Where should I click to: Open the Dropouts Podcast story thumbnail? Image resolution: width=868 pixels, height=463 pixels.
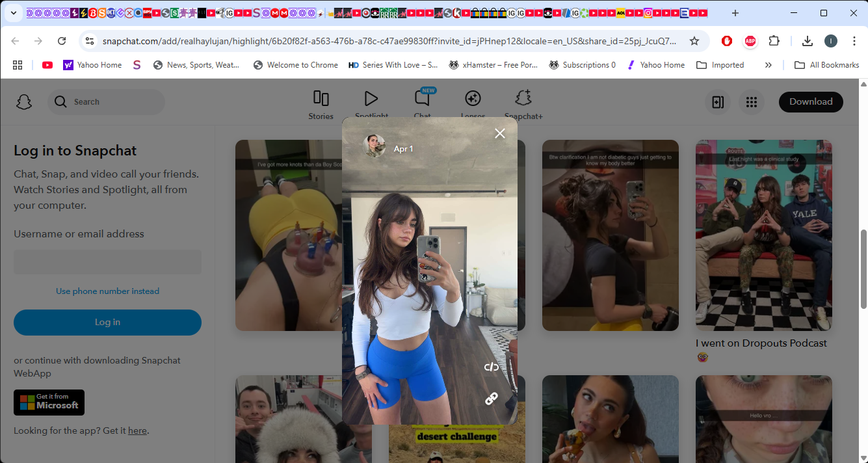click(763, 235)
